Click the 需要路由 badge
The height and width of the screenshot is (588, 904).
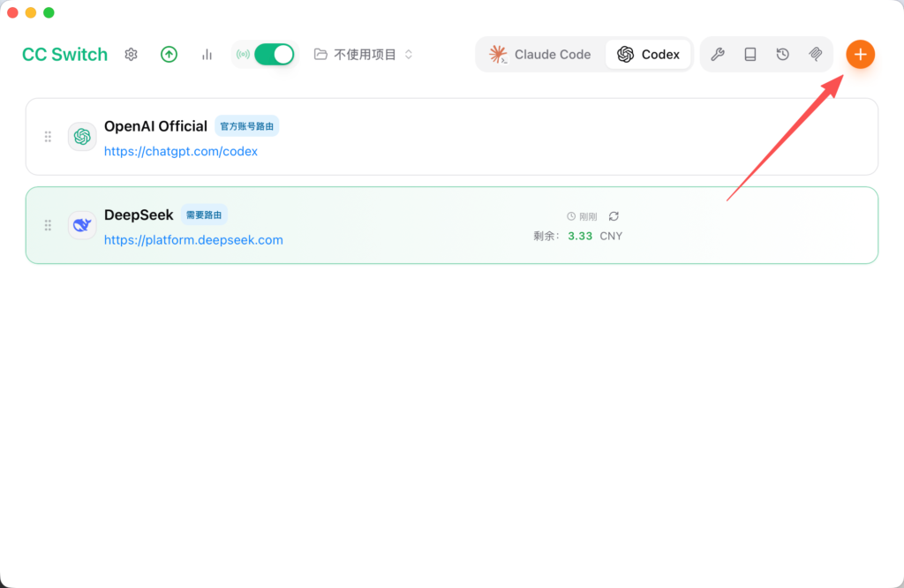click(204, 215)
